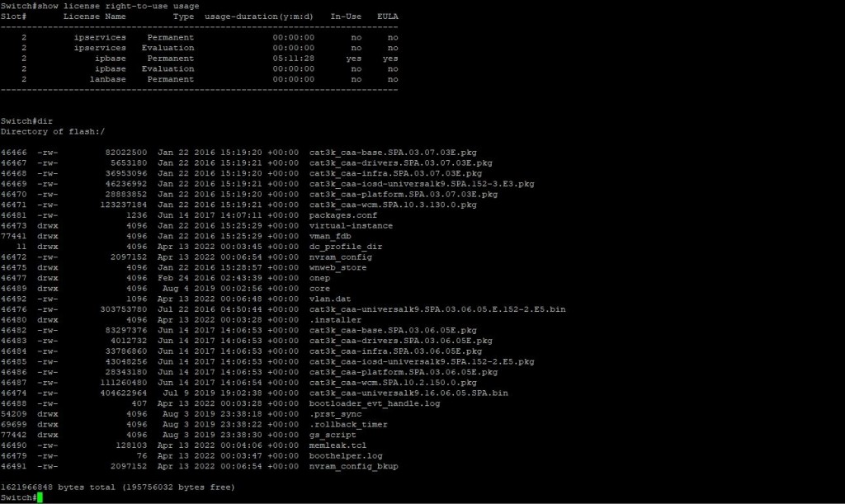Select the nvram_config file name
Image resolution: width=845 pixels, height=504 pixels.
tap(340, 257)
